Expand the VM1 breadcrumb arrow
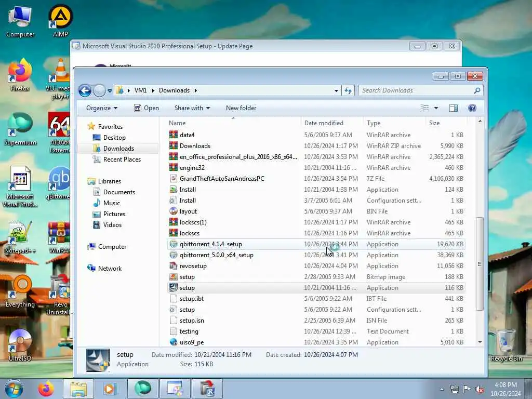 point(153,90)
